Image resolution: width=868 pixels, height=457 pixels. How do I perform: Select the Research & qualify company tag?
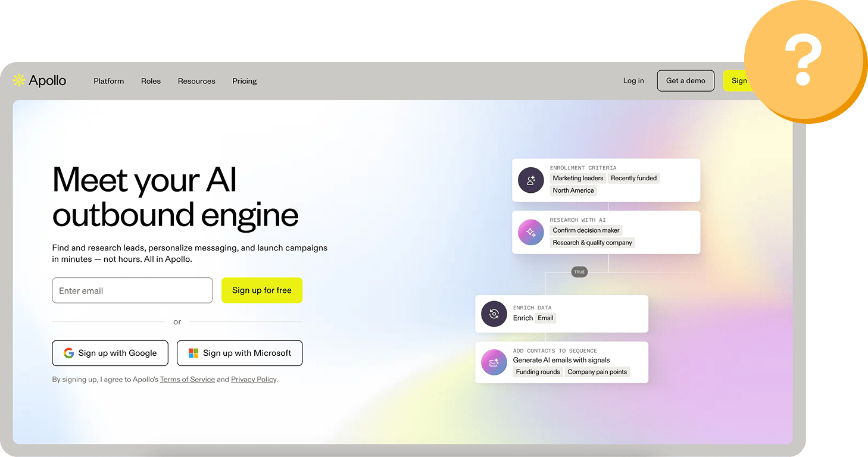tap(592, 243)
